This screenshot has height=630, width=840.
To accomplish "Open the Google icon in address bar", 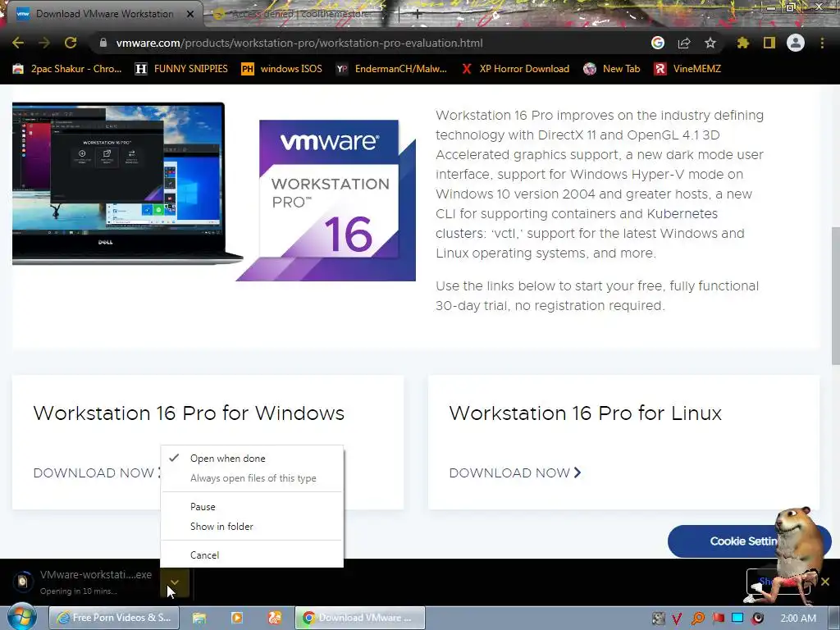I will [x=658, y=43].
